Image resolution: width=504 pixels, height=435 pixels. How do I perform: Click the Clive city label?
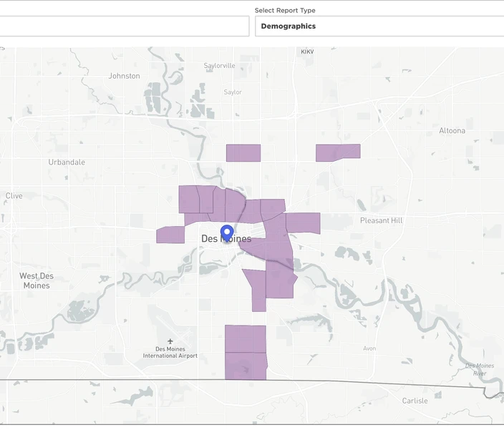point(14,195)
